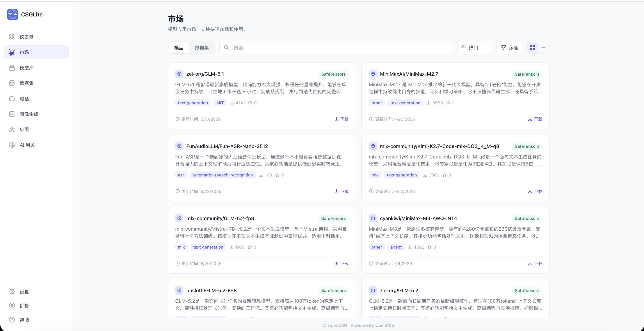This screenshot has width=644, height=331.
Task: Click the unsloth/GLM-5.2-FP8 cube icon
Action: (x=179, y=290)
